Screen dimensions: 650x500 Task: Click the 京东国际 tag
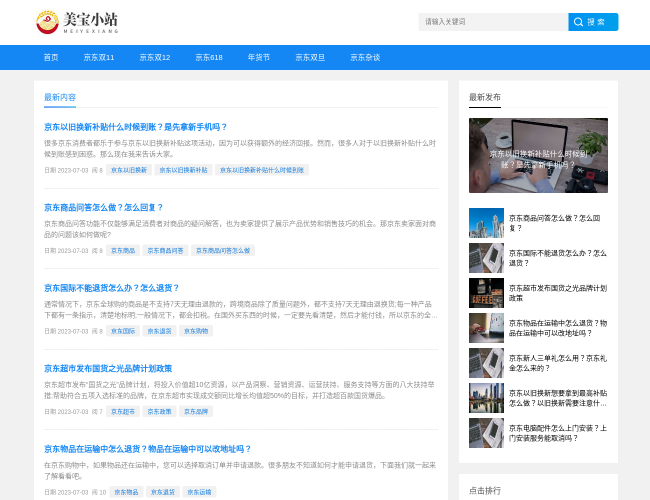[123, 331]
